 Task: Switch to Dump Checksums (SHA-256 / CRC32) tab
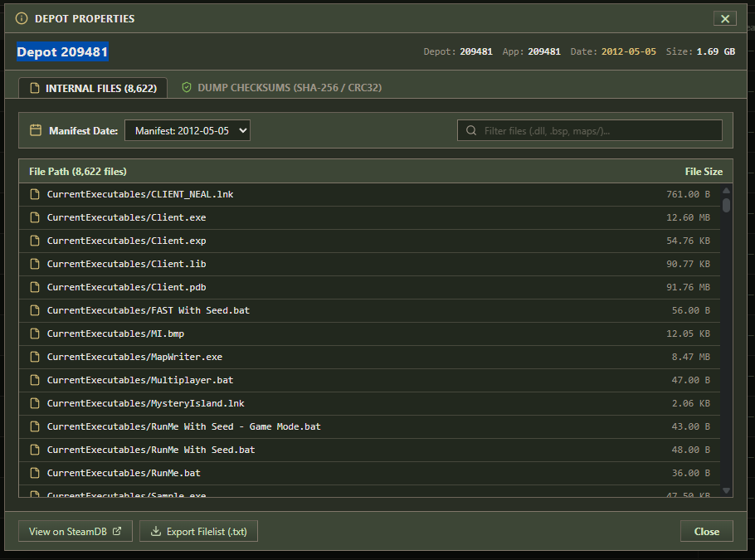[282, 88]
